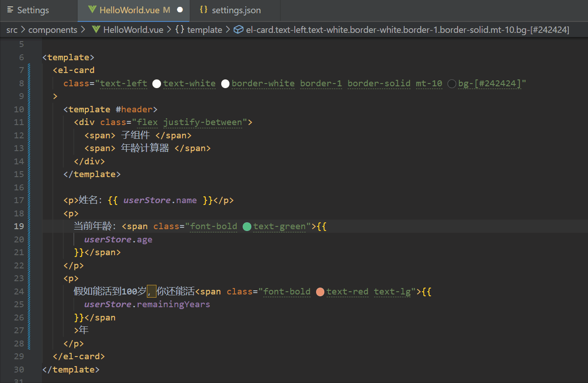Screen dimensions: 588x383
Task: Click the Vue icon in the breadcrumb
Action: click(x=96, y=30)
